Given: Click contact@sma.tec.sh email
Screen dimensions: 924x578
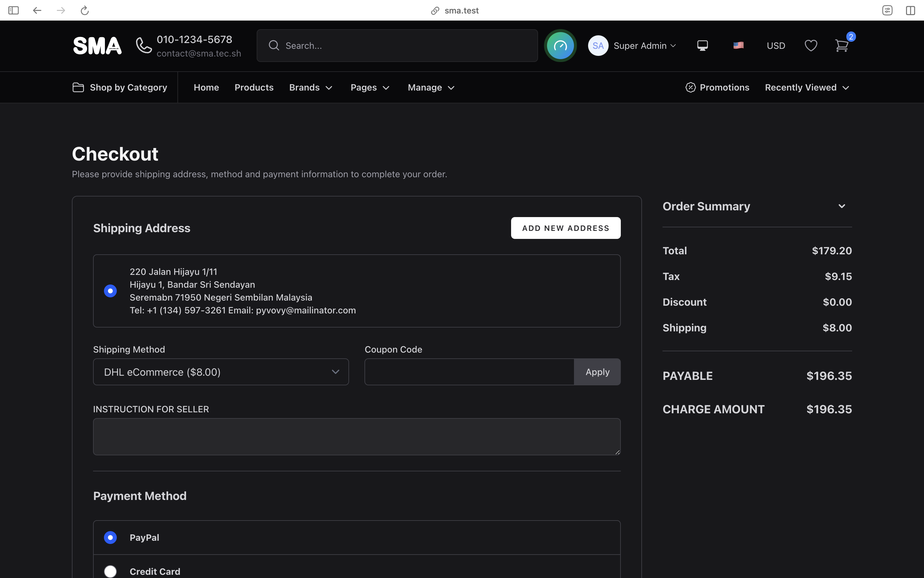Looking at the screenshot, I should 199,54.
